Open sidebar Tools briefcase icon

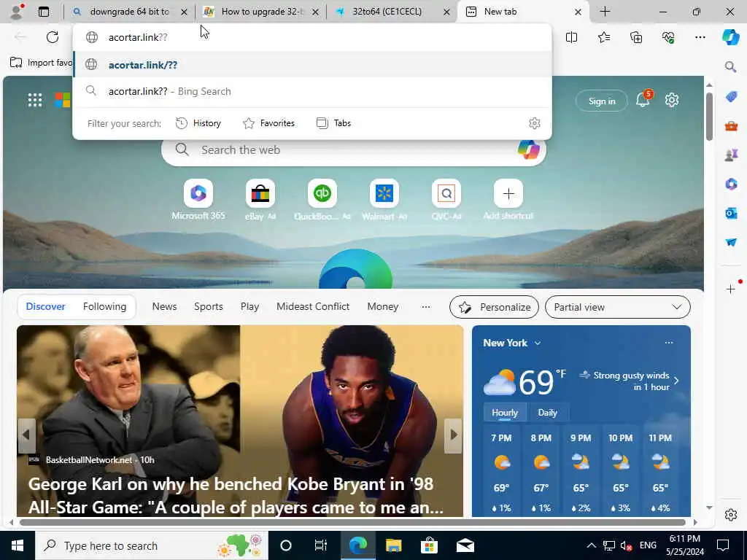(731, 125)
